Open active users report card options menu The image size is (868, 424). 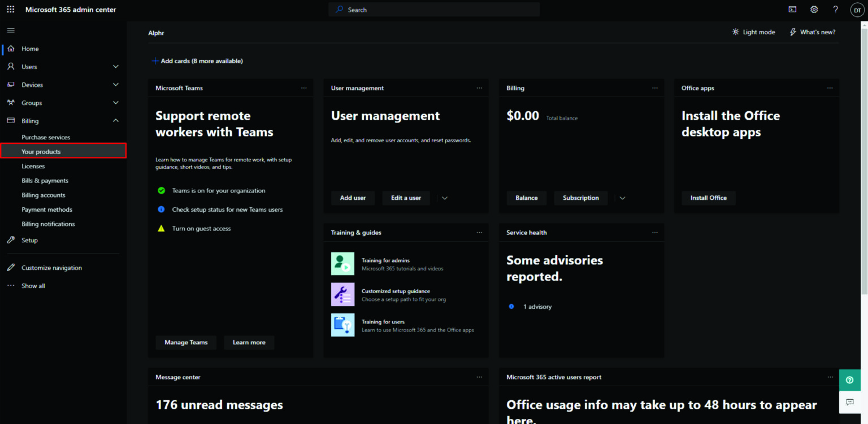[x=830, y=377]
